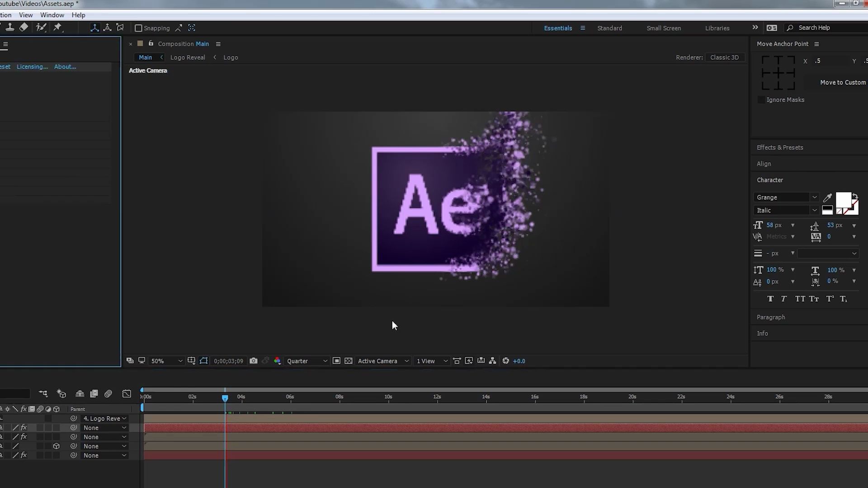
Task: Enable Motion Blur for timeline layers
Action: 108,394
